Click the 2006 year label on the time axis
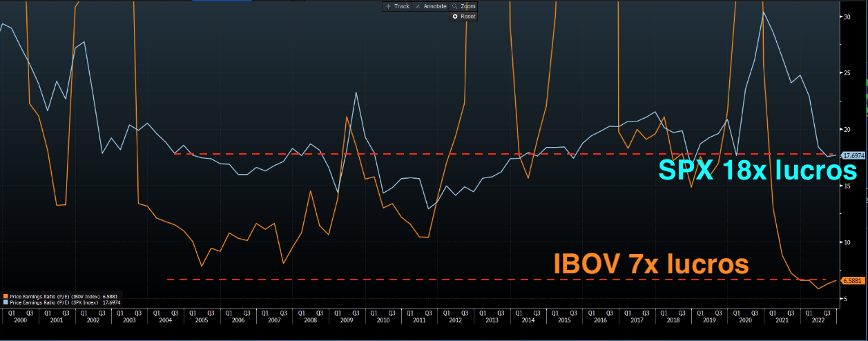The width and height of the screenshot is (868, 341). (238, 320)
